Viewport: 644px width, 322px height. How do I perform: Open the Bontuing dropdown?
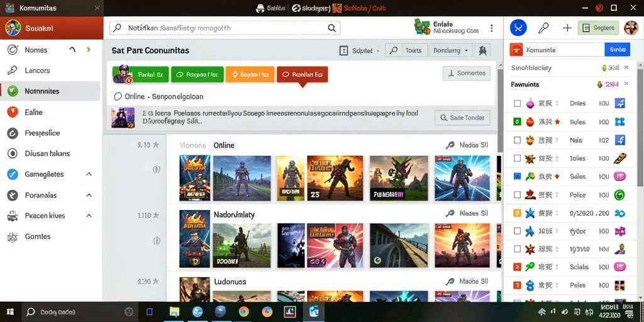[x=450, y=50]
